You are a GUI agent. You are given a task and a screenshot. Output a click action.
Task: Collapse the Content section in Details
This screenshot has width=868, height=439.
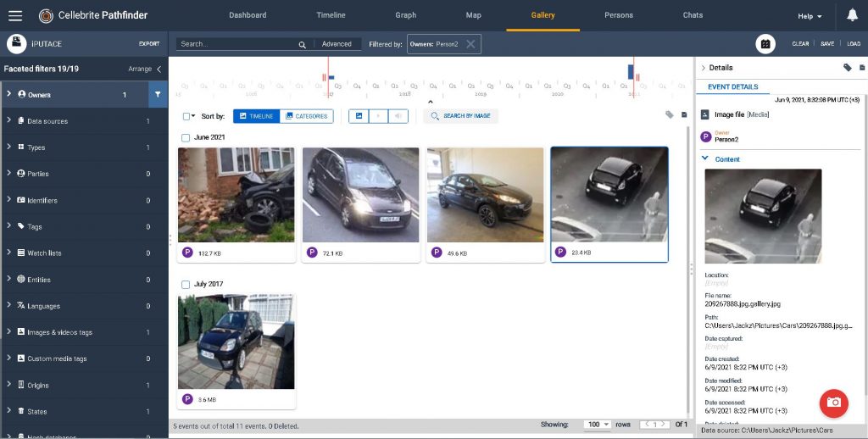704,158
